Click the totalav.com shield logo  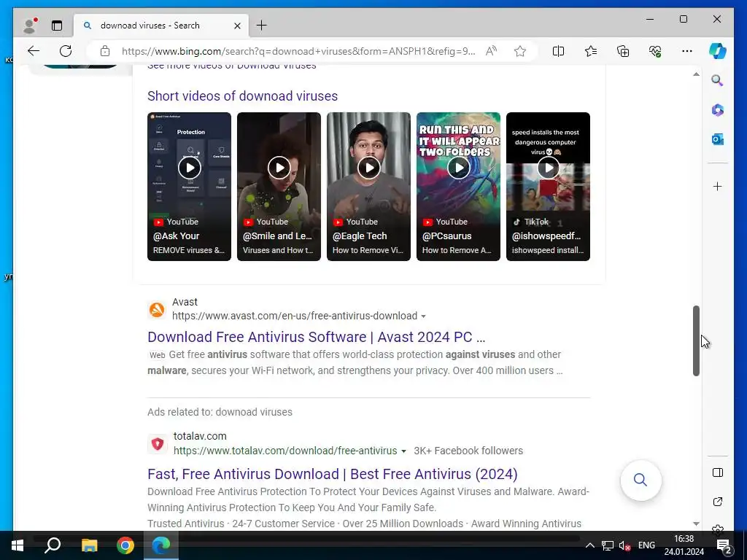(x=158, y=444)
